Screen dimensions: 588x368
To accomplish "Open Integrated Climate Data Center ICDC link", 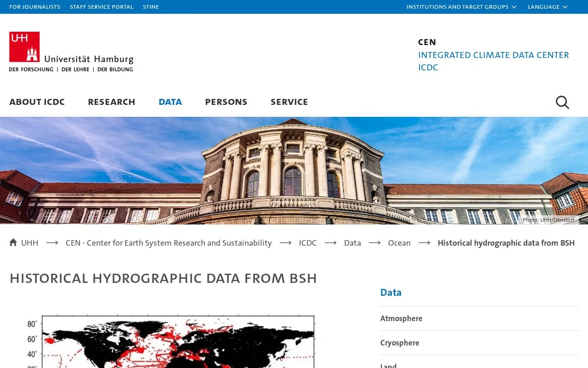I will click(x=493, y=61).
